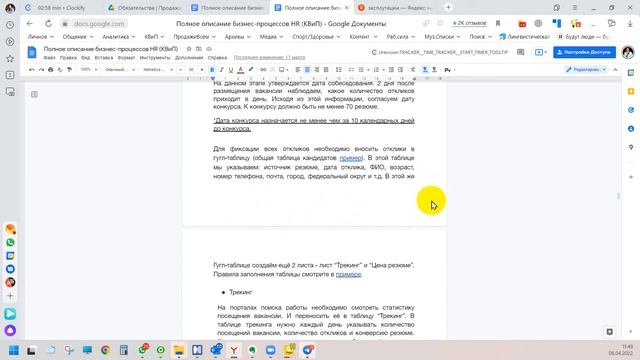Open the text color picker
This screenshot has height=360, width=640.
tap(240, 70)
